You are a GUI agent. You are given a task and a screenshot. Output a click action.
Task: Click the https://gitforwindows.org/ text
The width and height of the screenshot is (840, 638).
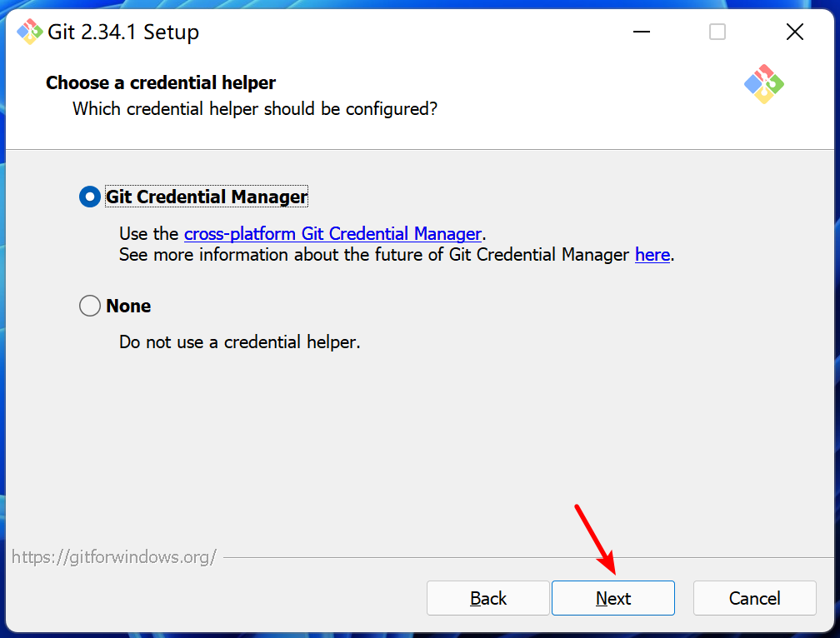point(113,557)
